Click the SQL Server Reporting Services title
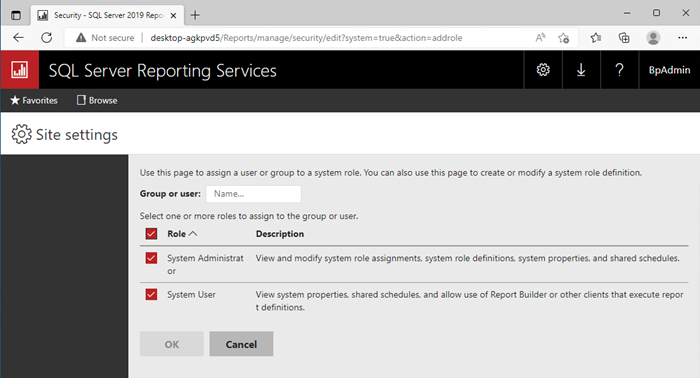This screenshot has height=378, width=700. pyautogui.click(x=162, y=71)
